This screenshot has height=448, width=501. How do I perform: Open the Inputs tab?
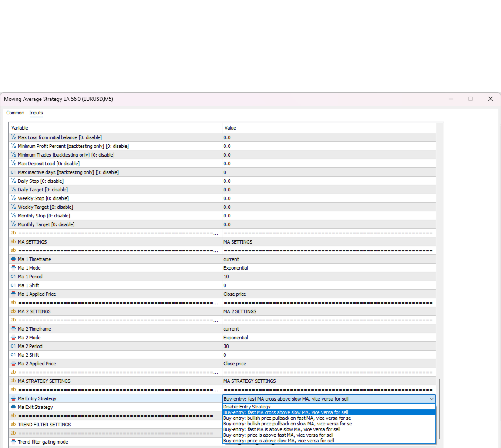[36, 113]
